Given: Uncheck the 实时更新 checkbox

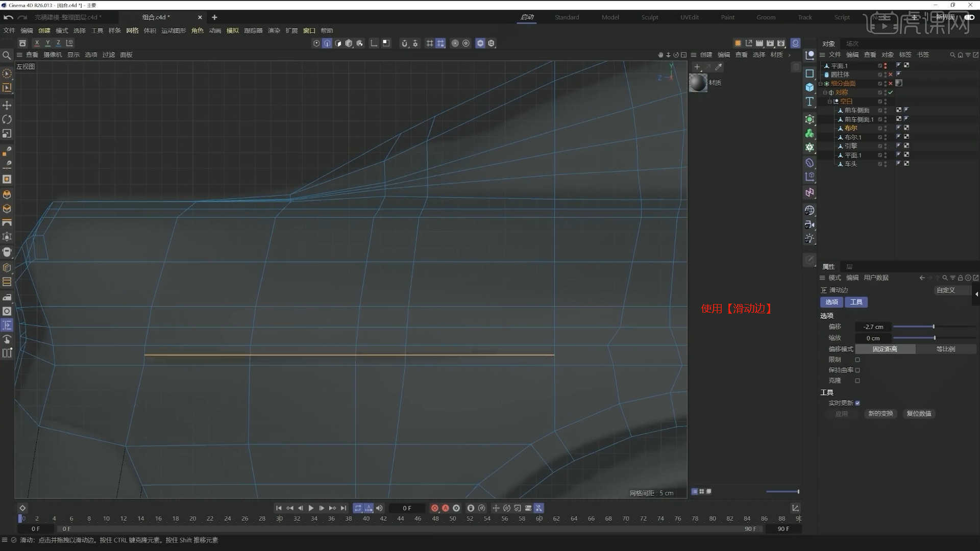Looking at the screenshot, I should (x=857, y=403).
